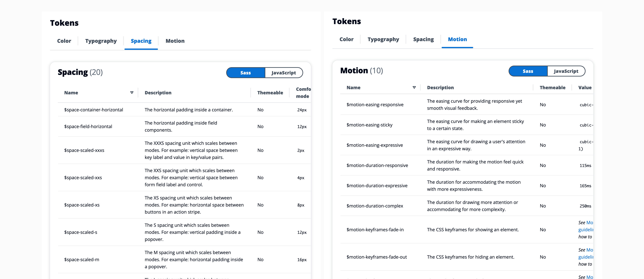Open Color tab in left Tokens panel

64,41
